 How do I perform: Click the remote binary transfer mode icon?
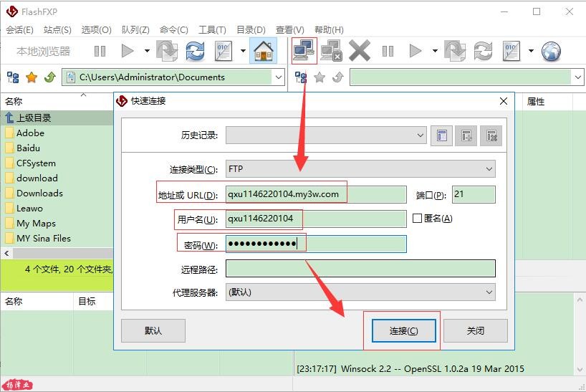[511, 51]
